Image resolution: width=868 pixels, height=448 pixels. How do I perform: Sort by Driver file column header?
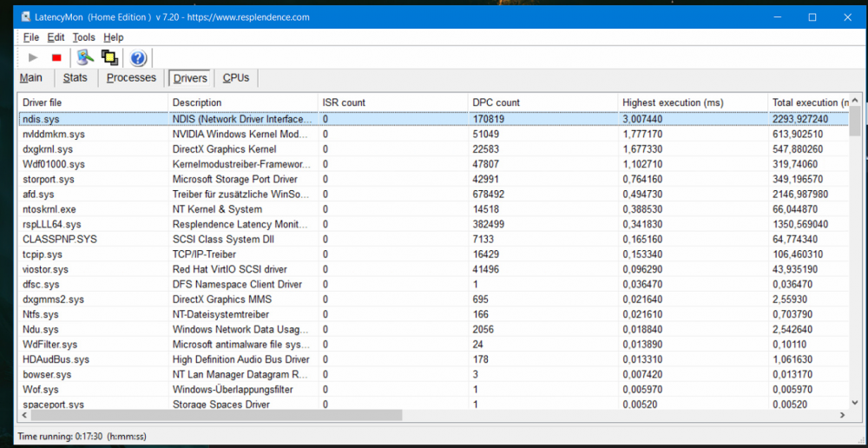pyautogui.click(x=93, y=102)
